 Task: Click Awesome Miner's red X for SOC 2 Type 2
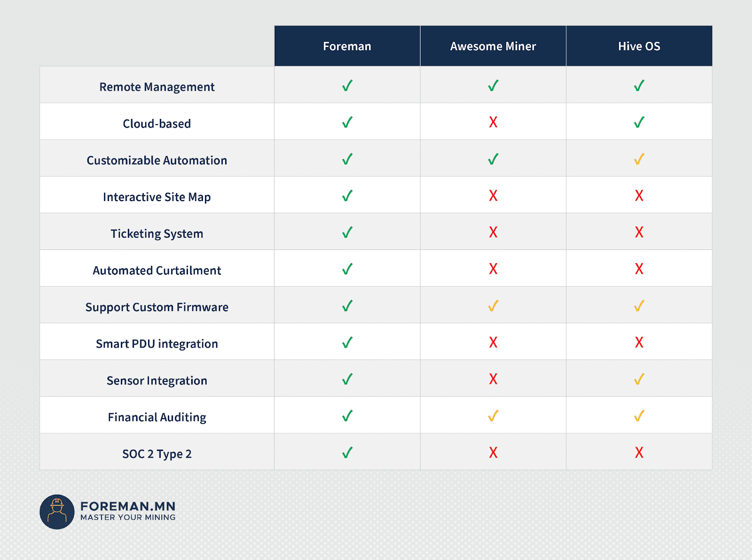[x=493, y=452]
